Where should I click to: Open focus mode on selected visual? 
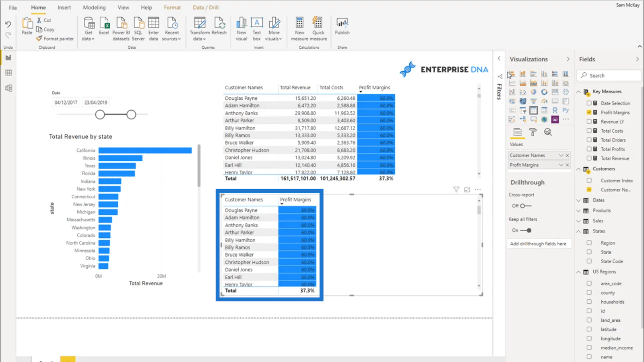(467, 189)
